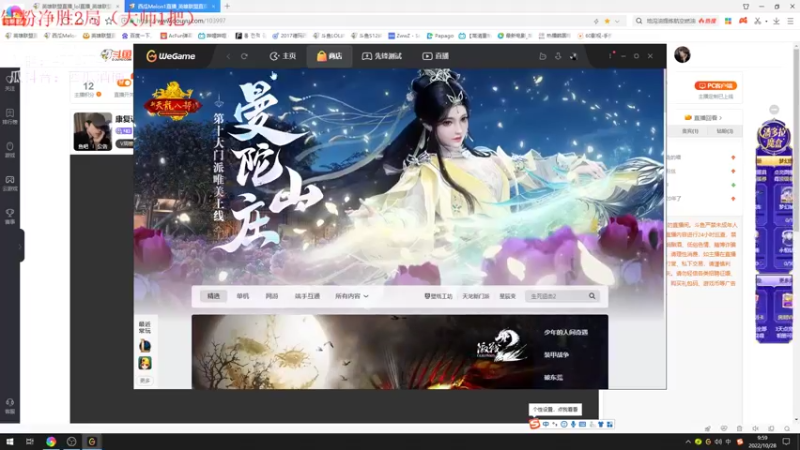Open a new browser tab
This screenshot has height=450, width=800.
[227, 6]
